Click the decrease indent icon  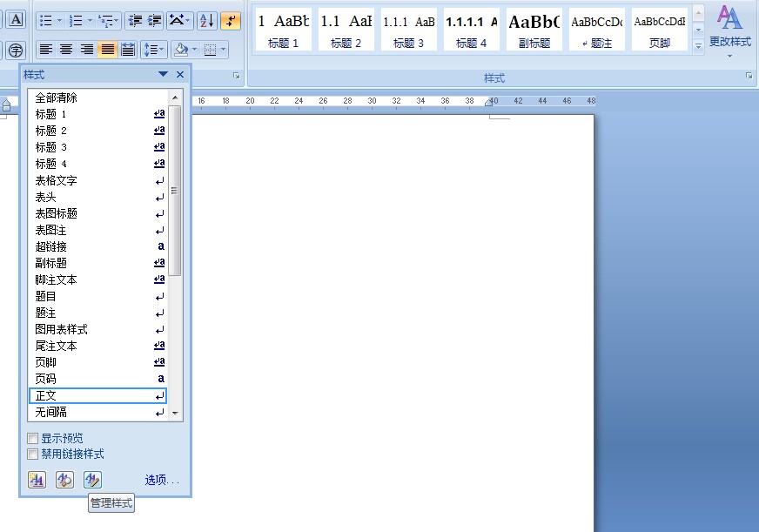(x=136, y=20)
